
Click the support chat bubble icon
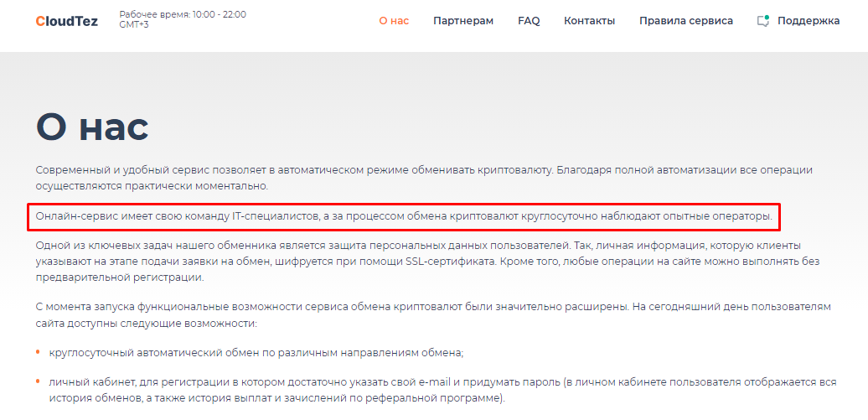point(763,21)
